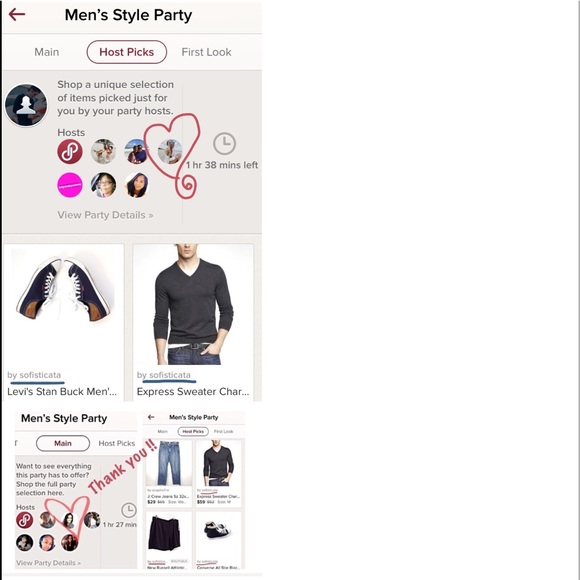
Task: Tap the large profile silhouette avatar
Action: (26, 105)
